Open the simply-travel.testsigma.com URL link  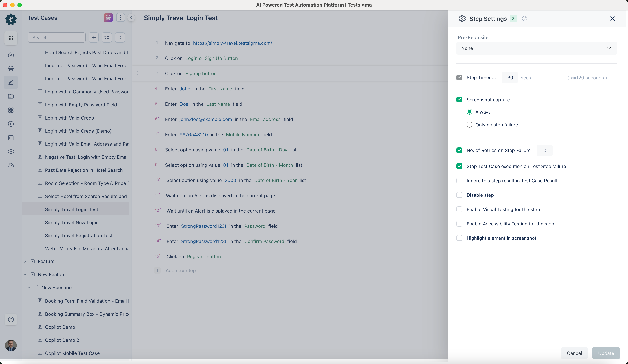click(233, 43)
